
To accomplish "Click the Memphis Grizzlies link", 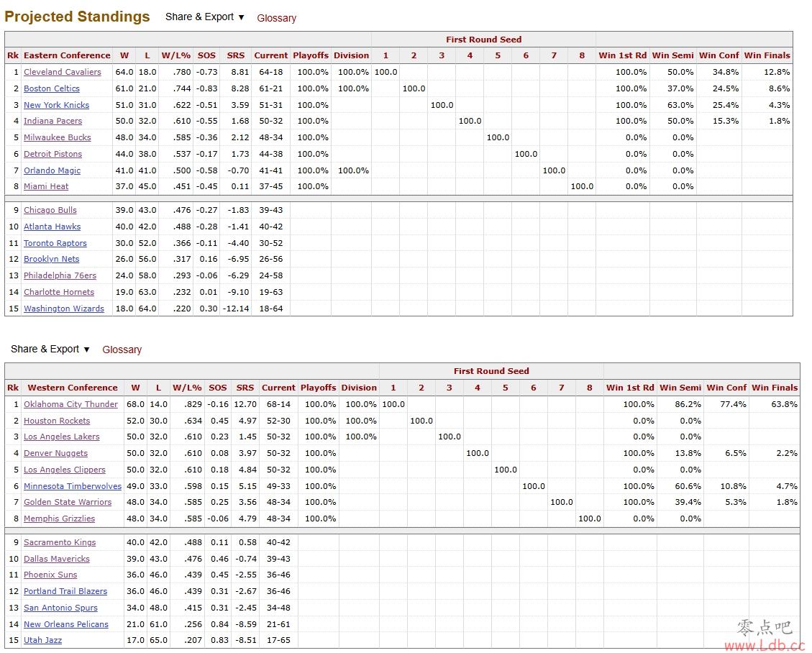I will 60,519.
